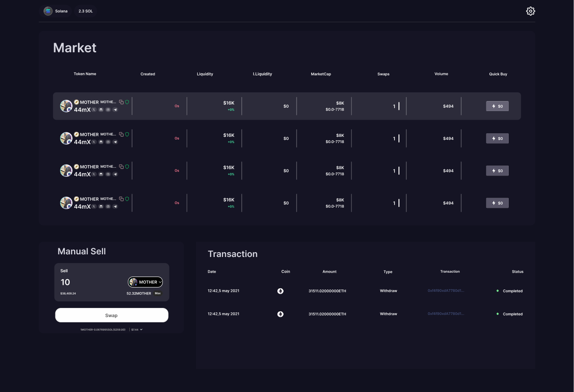Open X (Twitter) icon in first market row

click(x=94, y=110)
